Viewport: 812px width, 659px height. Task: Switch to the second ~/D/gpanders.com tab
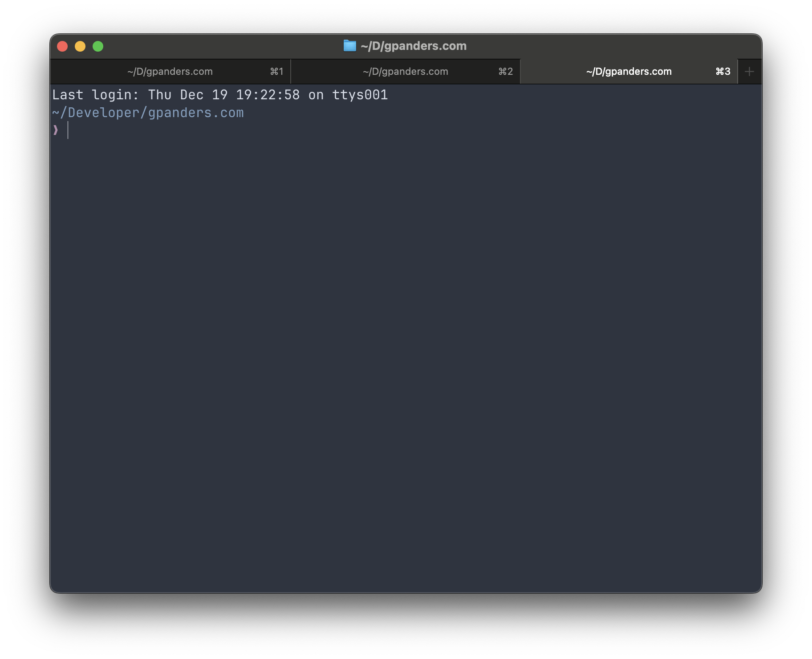[x=405, y=72]
